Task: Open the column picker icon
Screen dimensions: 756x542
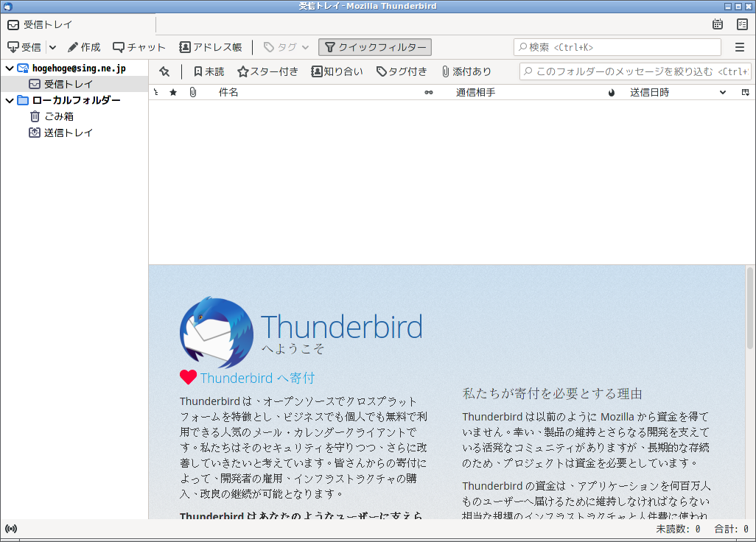Action: click(746, 93)
